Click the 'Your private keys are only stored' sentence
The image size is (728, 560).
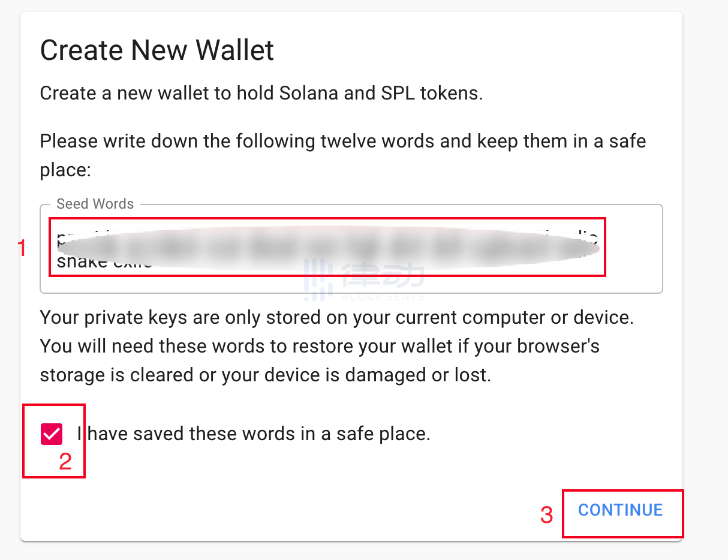(x=336, y=317)
